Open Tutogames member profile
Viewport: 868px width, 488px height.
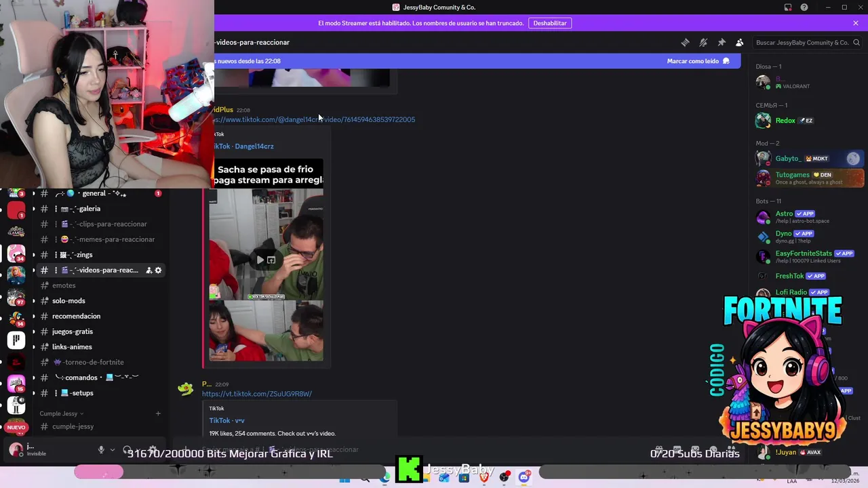click(809, 178)
